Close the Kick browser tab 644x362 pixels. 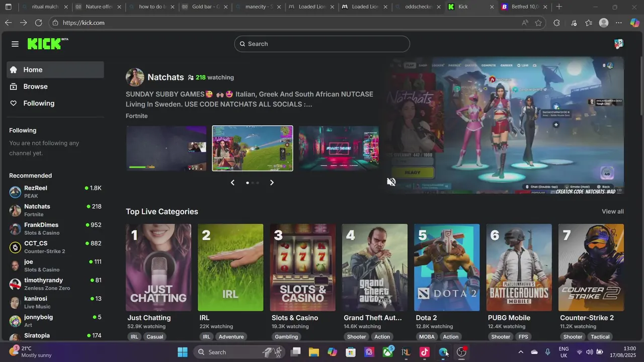(x=492, y=7)
